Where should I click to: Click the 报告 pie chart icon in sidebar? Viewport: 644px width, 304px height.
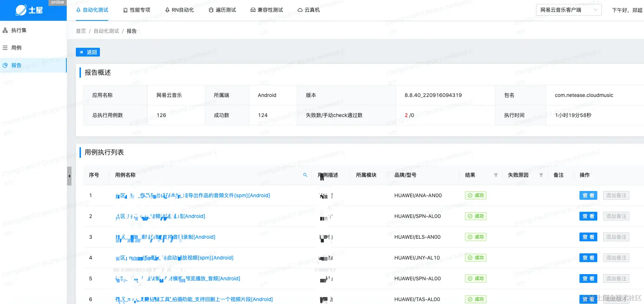(x=5, y=65)
